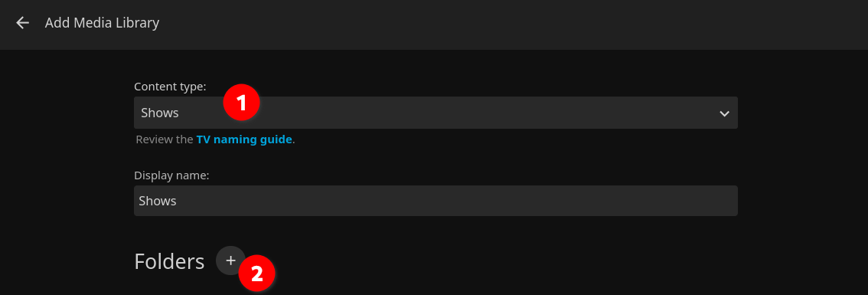The image size is (868, 295).
Task: Click the red number 1 marker
Action: tap(241, 103)
